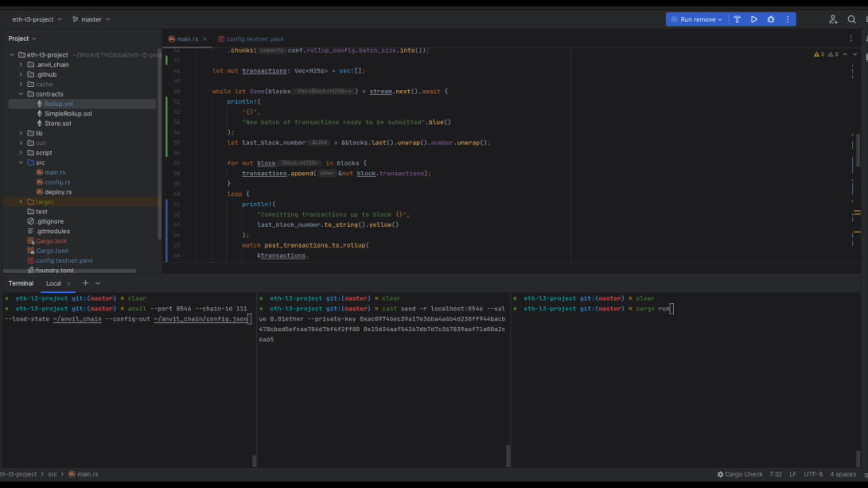Open Cargo.lock file

(x=51, y=241)
